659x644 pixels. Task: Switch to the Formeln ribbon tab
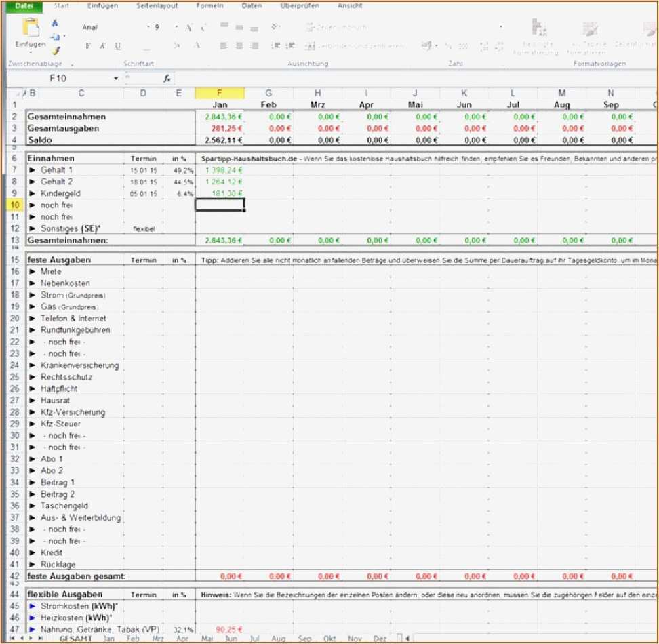[x=209, y=6]
